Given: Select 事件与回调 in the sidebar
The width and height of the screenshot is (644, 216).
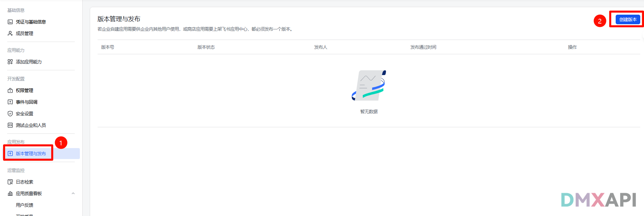Looking at the screenshot, I should pos(27,102).
